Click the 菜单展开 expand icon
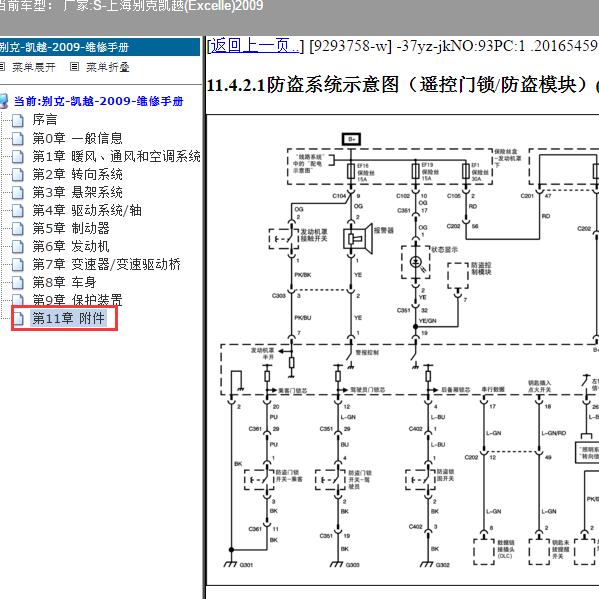 pyautogui.click(x=2, y=67)
